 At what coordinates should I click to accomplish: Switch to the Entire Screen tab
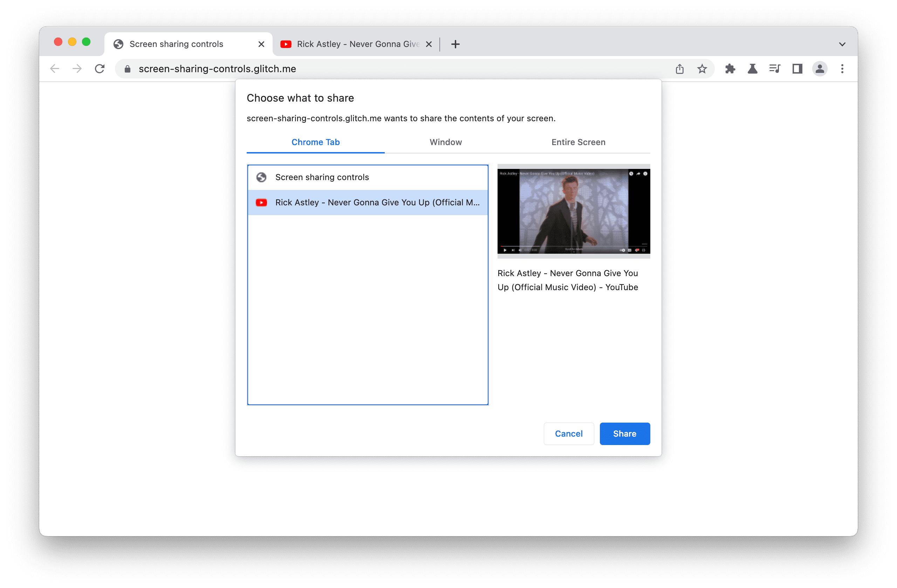577,142
